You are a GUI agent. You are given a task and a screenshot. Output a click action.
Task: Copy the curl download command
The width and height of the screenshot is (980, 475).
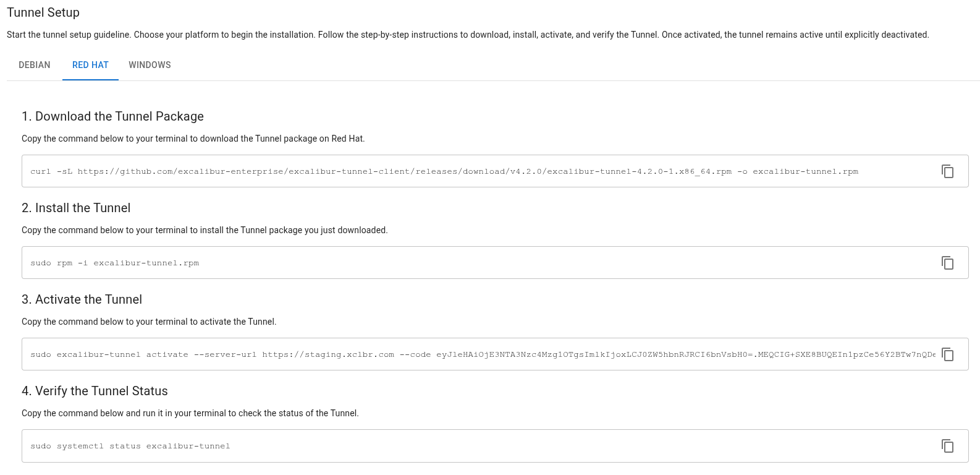(x=947, y=171)
